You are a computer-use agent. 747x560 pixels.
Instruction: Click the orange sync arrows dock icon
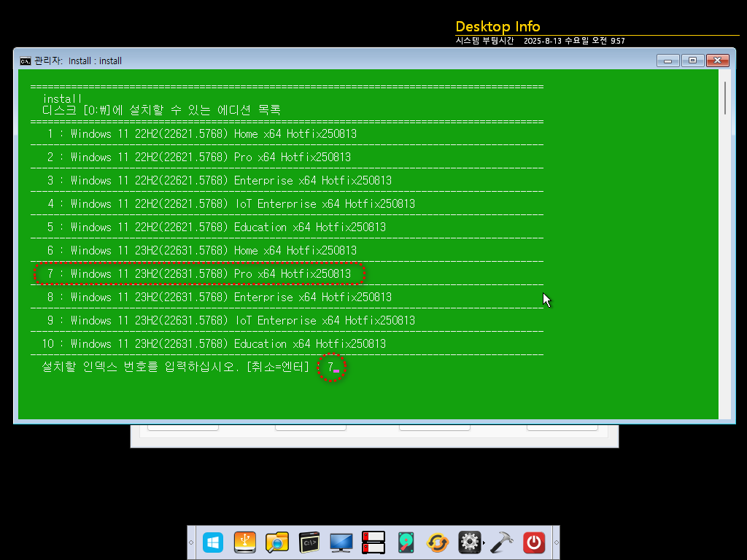tap(438, 542)
